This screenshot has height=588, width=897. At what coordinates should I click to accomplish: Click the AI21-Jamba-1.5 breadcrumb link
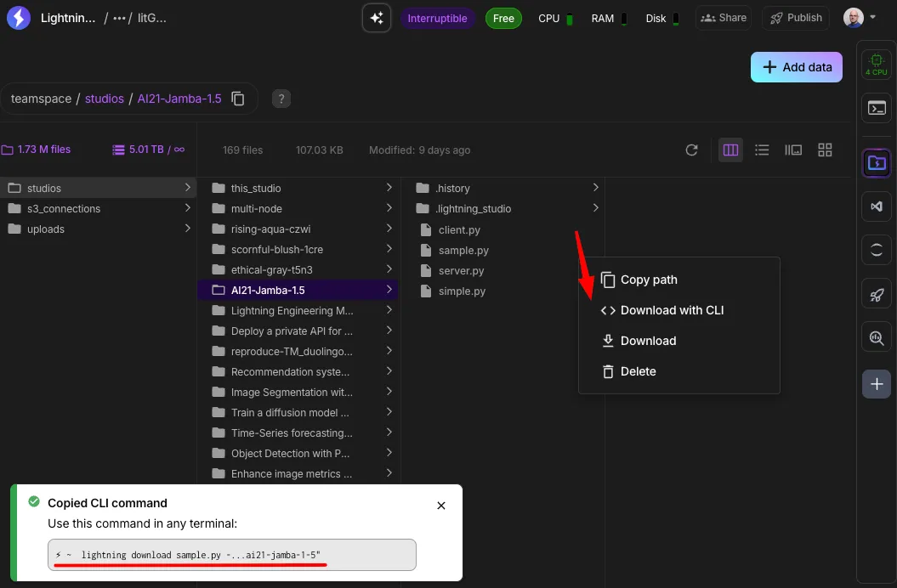pyautogui.click(x=179, y=99)
